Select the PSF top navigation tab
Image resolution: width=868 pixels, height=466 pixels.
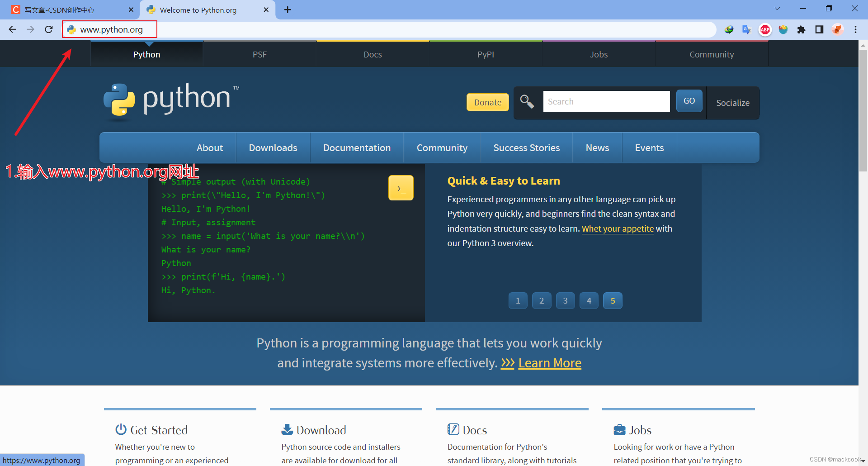(259, 54)
